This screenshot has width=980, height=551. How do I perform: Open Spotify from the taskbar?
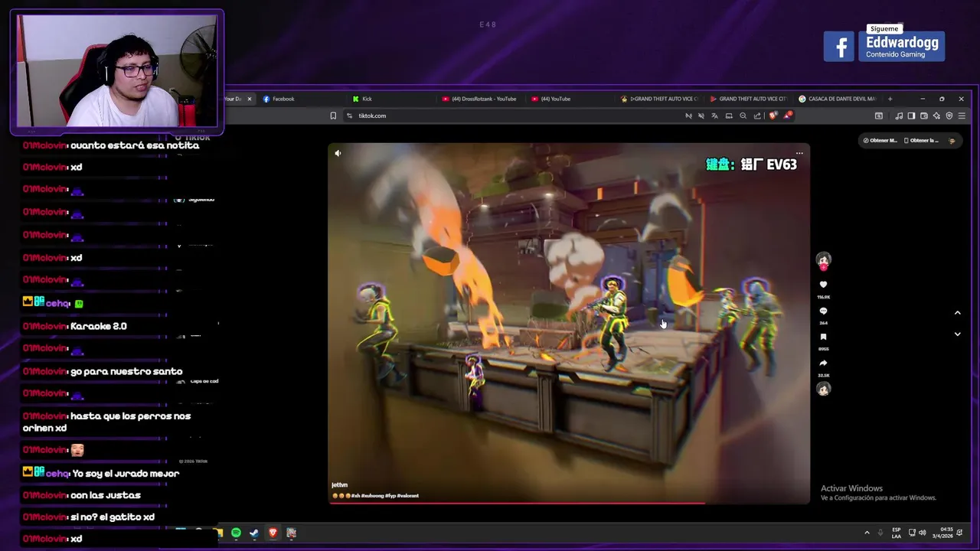236,533
